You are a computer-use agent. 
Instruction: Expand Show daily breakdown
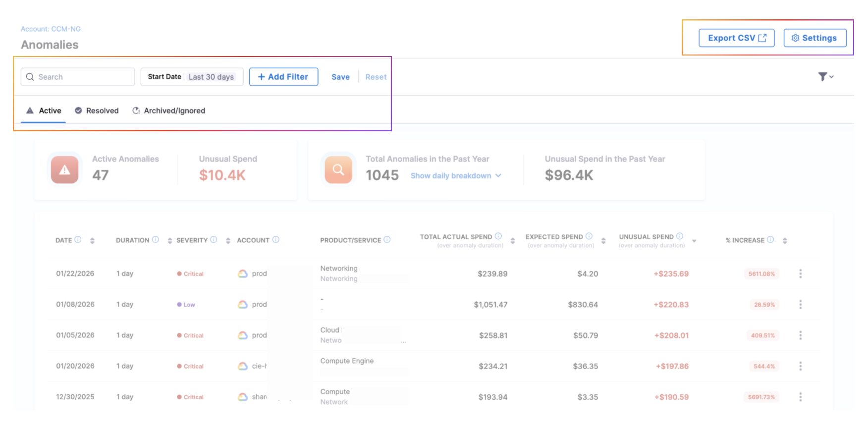455,176
